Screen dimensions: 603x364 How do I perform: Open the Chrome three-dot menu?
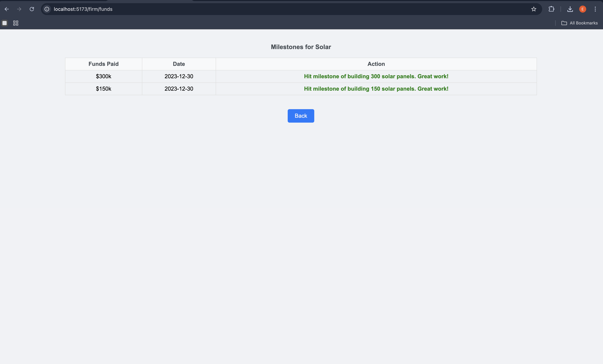[595, 9]
